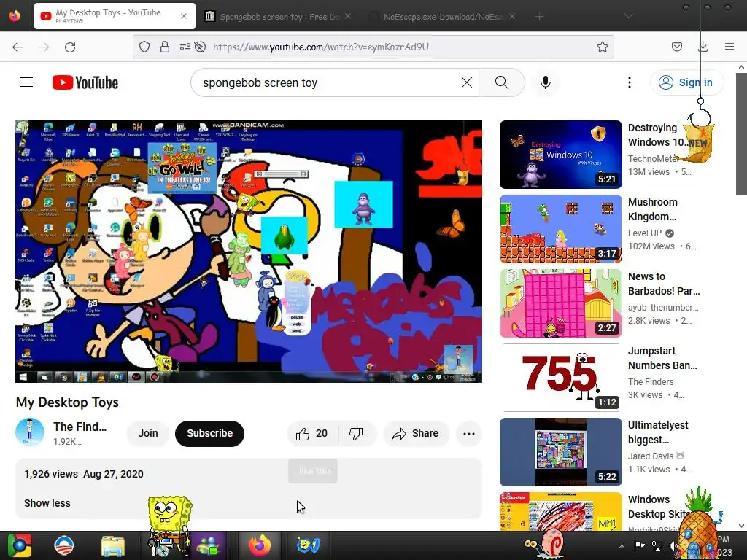The width and height of the screenshot is (747, 560).
Task: Open YouTube settings three-dot menu
Action: point(630,82)
